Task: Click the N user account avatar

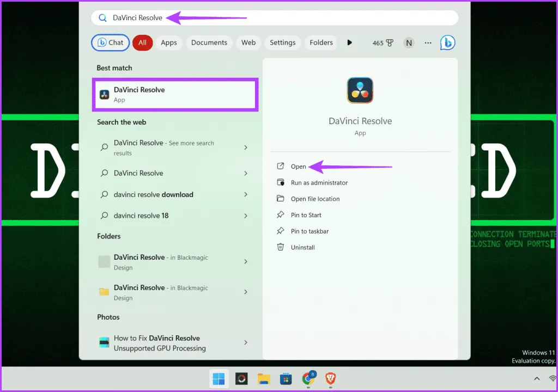Action: (409, 42)
